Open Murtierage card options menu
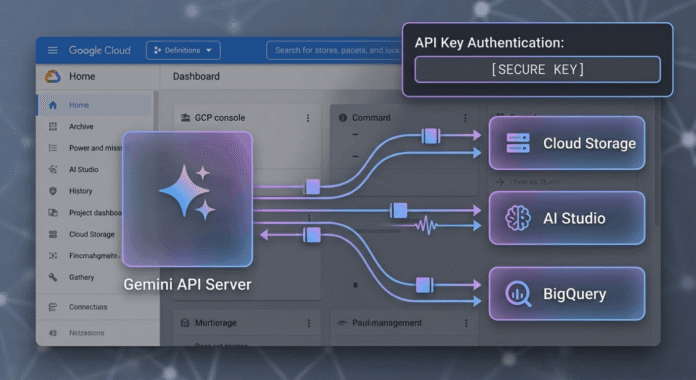 click(309, 323)
